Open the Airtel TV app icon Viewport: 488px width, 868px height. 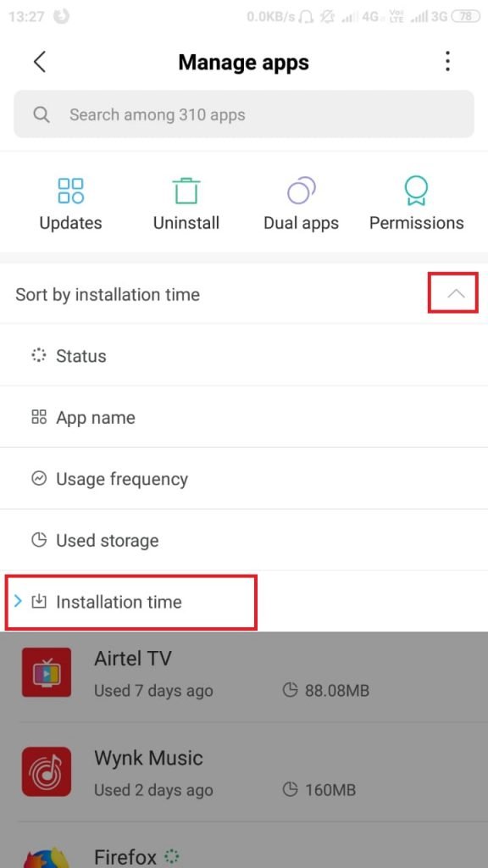coord(47,672)
